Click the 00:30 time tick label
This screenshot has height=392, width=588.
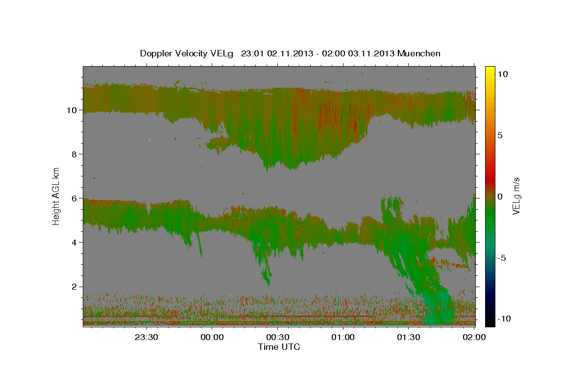[x=277, y=337]
